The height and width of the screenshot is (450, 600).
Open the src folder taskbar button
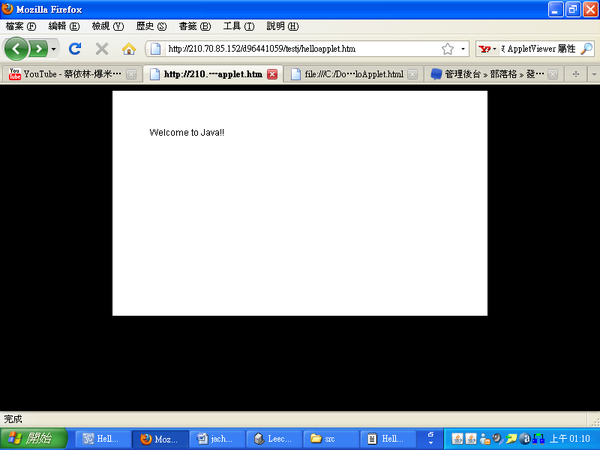pos(331,439)
